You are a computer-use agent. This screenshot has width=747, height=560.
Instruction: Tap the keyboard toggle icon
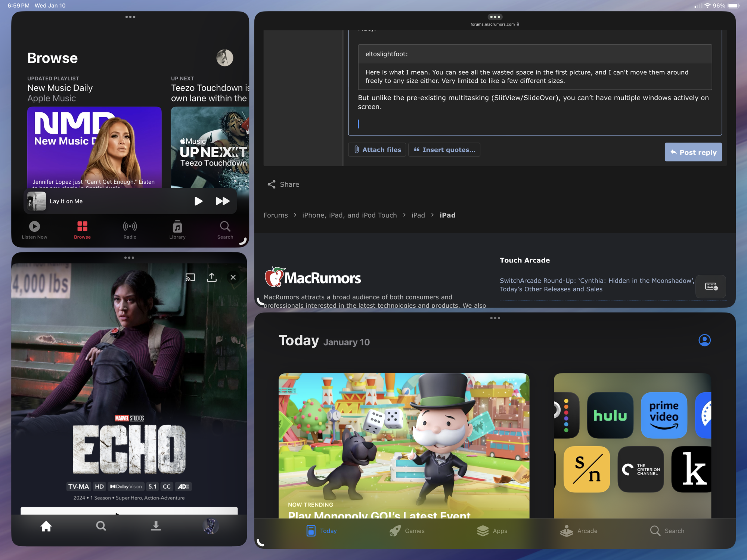711,286
